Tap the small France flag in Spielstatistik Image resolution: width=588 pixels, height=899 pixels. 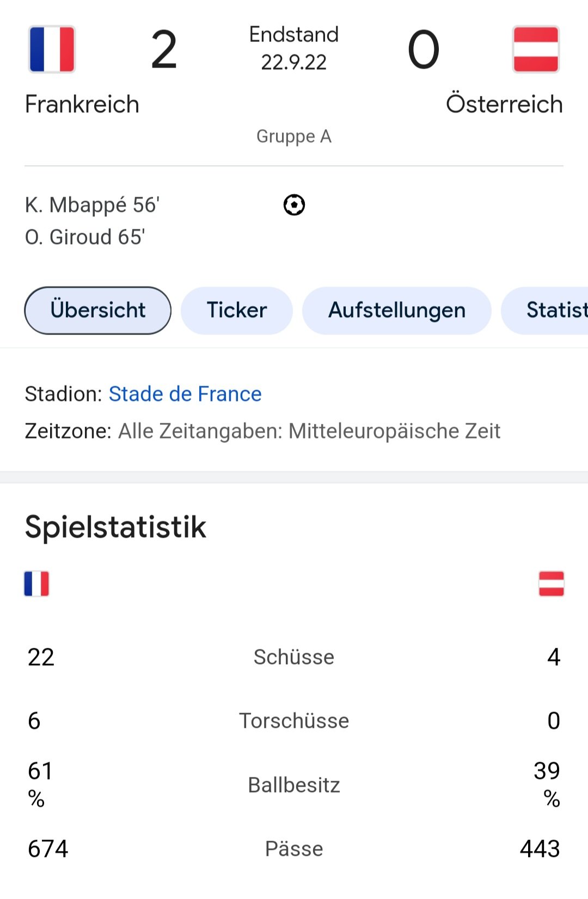pyautogui.click(x=36, y=584)
